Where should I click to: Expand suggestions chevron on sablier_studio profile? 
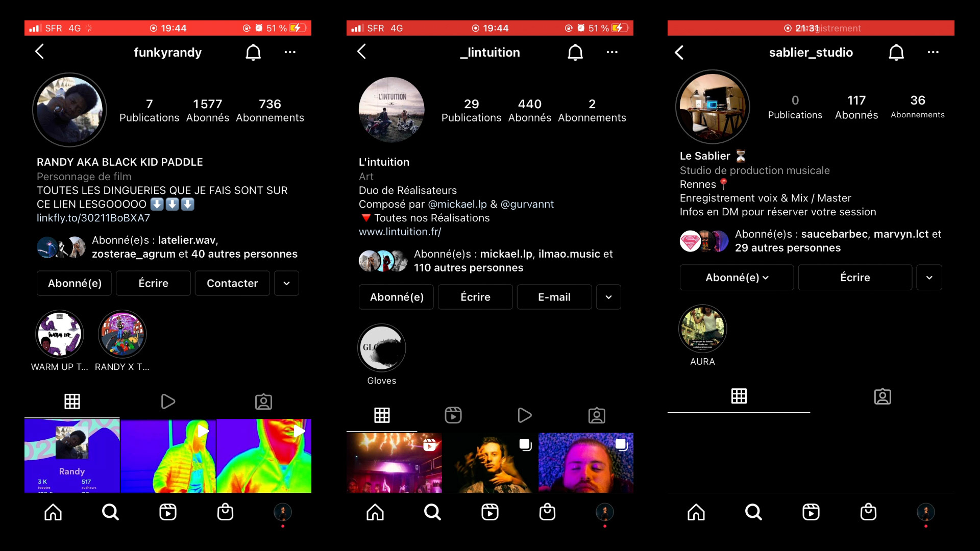point(929,278)
